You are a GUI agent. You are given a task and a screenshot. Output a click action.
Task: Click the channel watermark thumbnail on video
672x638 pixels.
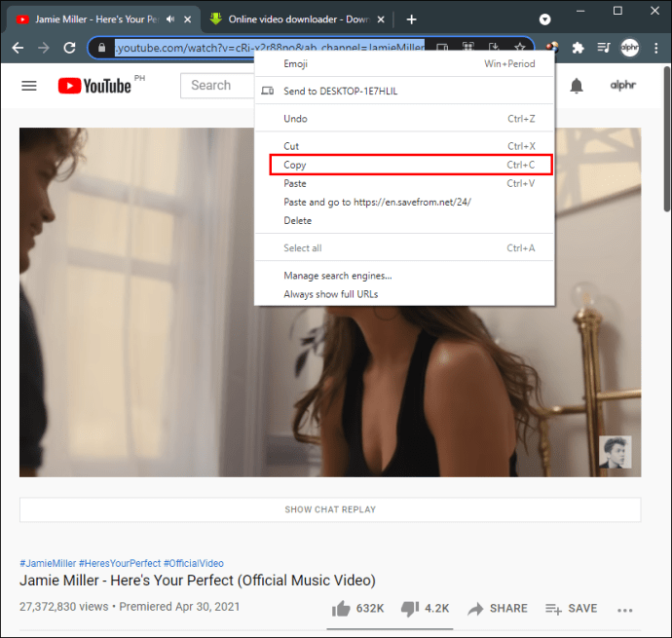615,452
